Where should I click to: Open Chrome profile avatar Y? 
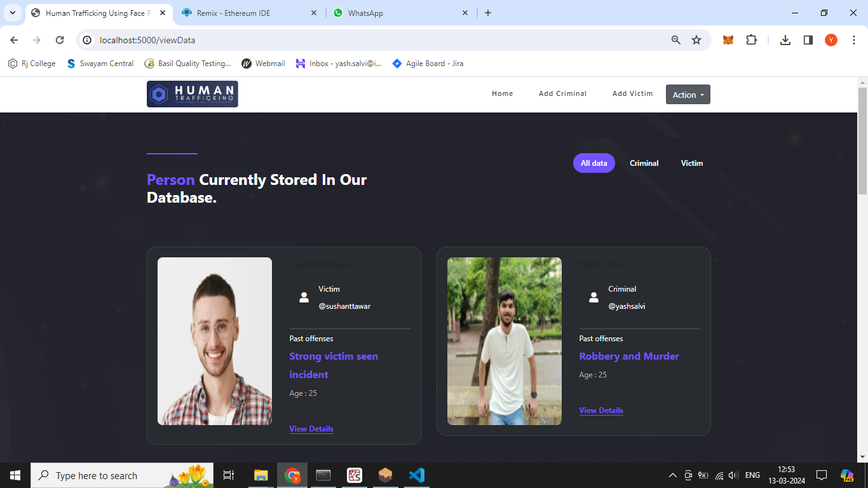[x=831, y=40]
